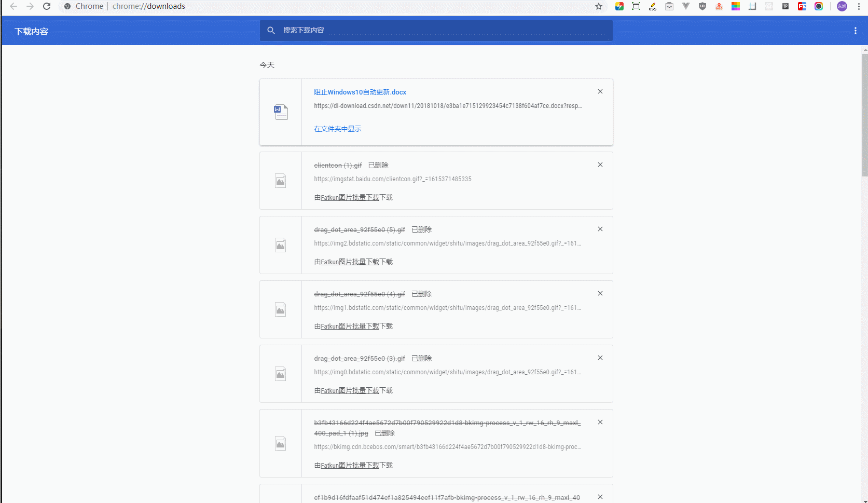Click the deleted filename drag_dot_area_92f55e0 (4).gif
Image resolution: width=868 pixels, height=503 pixels.
click(360, 294)
